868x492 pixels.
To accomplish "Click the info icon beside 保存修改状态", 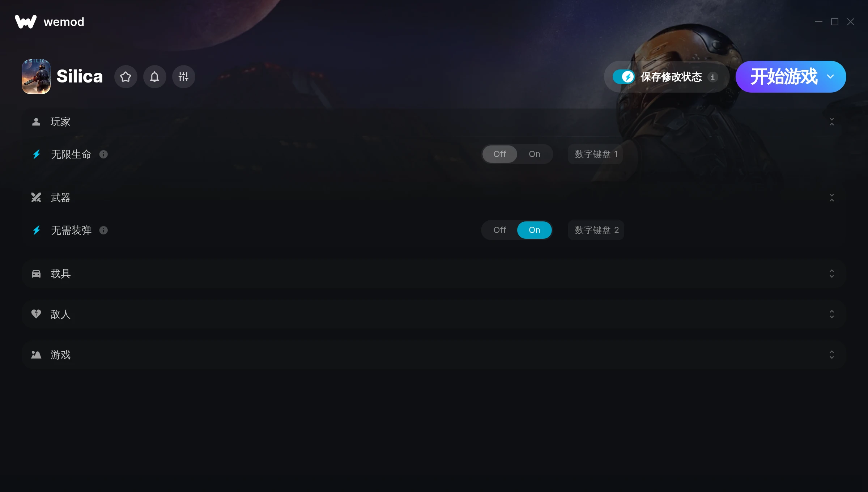I will click(712, 77).
